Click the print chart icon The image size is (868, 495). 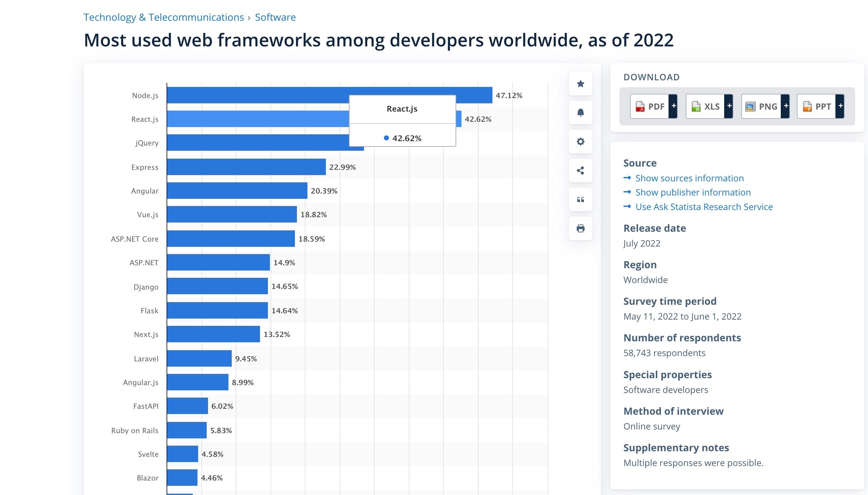[x=580, y=228]
